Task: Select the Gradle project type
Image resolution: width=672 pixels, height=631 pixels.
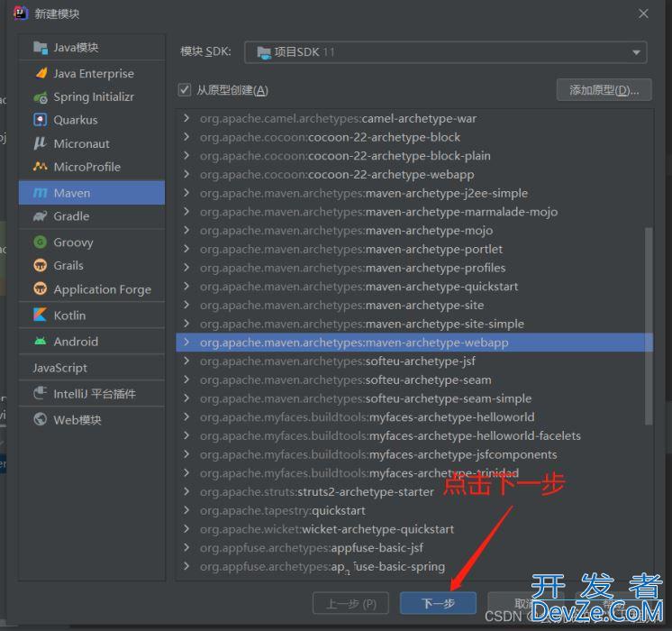Action: point(92,216)
